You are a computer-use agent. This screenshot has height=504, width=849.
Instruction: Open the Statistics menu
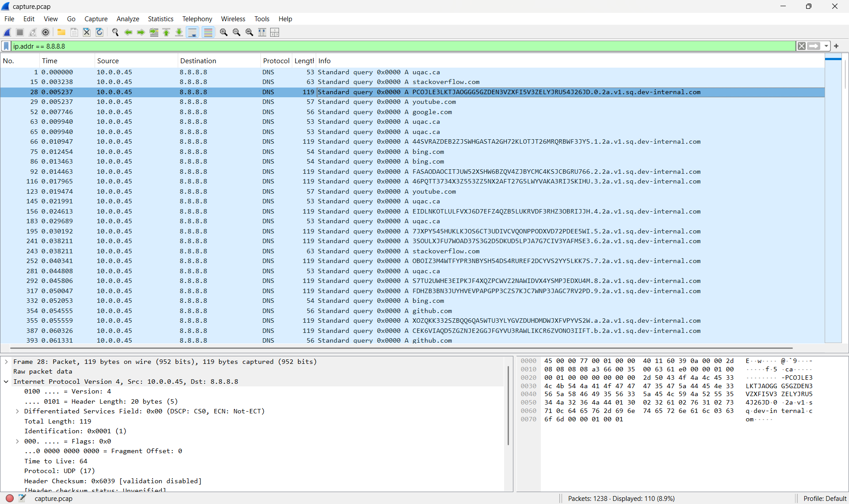(x=161, y=19)
